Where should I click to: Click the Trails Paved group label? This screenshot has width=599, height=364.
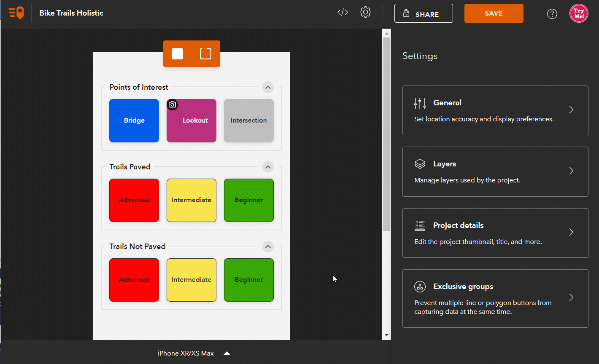click(130, 167)
